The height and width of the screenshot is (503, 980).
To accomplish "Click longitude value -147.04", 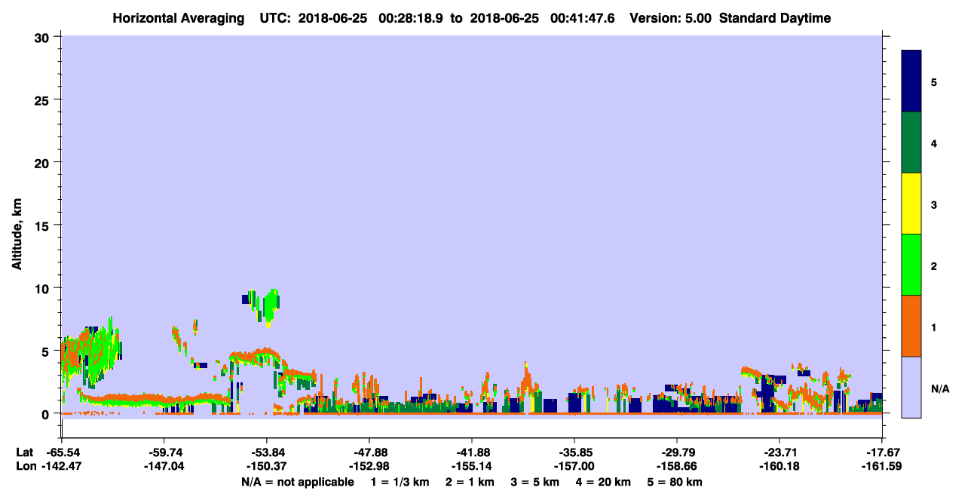I will tap(164, 466).
